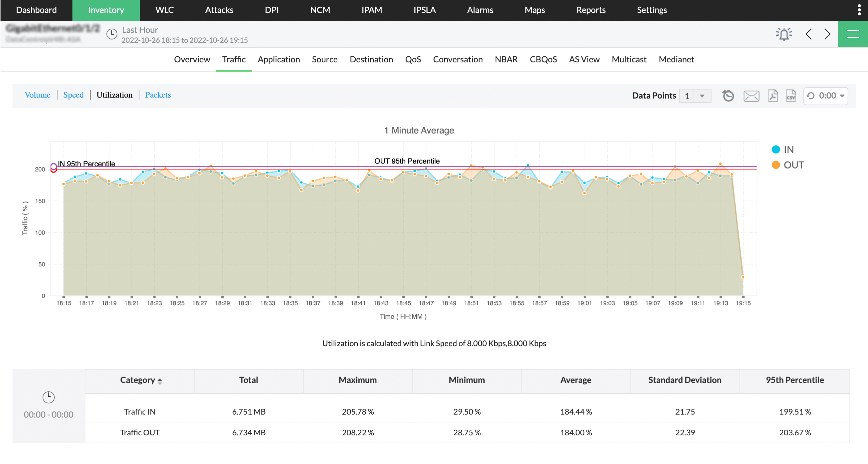
Task: Open the Last Hour time range clock
Action: [x=112, y=34]
